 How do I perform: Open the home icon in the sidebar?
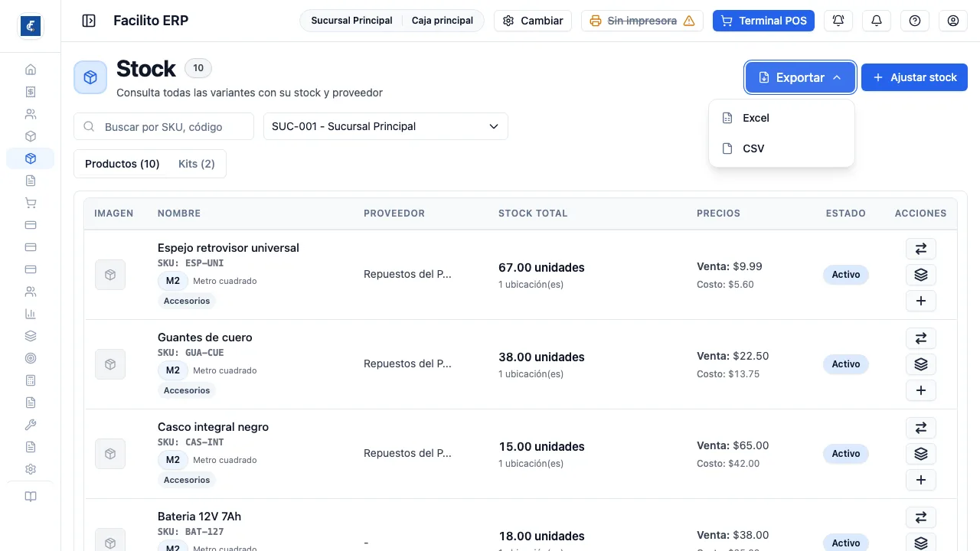tap(31, 70)
